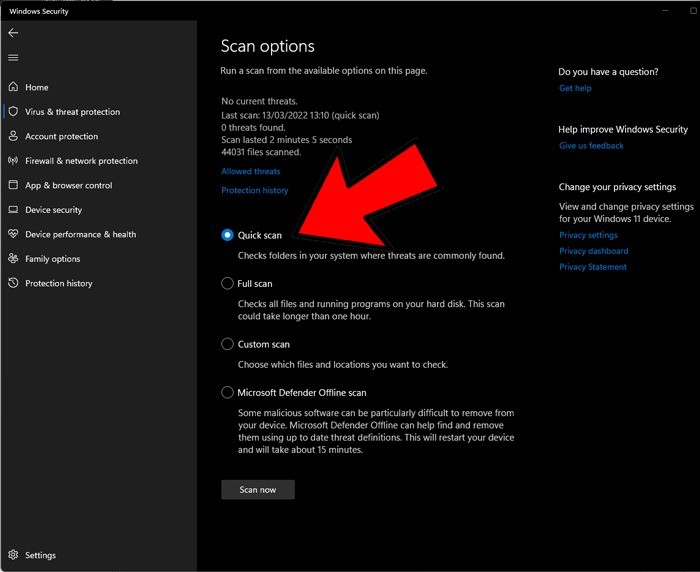Open the Privacy settings link
Screen dimensions: 700x572
588,235
